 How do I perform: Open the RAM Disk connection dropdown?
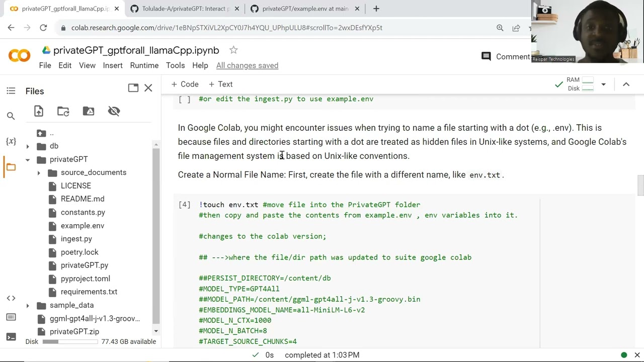point(603,84)
